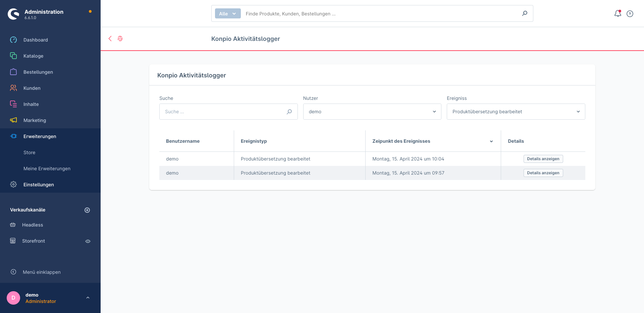Expand the demo user menu chevron
The height and width of the screenshot is (313, 644).
(x=88, y=298)
